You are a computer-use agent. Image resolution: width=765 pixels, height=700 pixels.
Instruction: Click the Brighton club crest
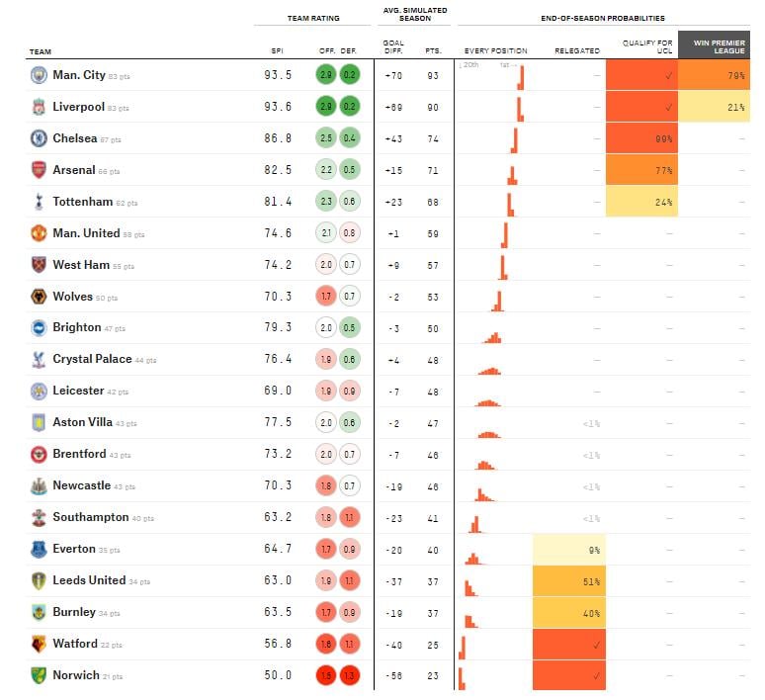point(39,328)
